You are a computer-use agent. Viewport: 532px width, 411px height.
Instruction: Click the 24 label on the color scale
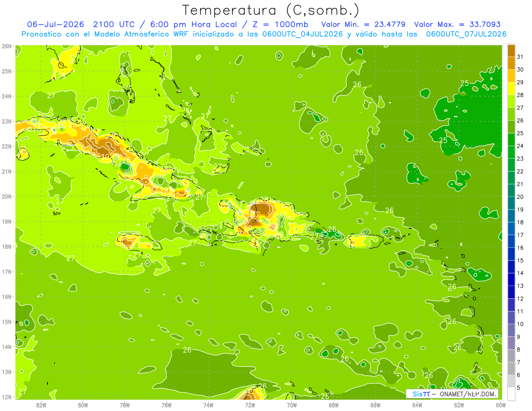point(520,146)
